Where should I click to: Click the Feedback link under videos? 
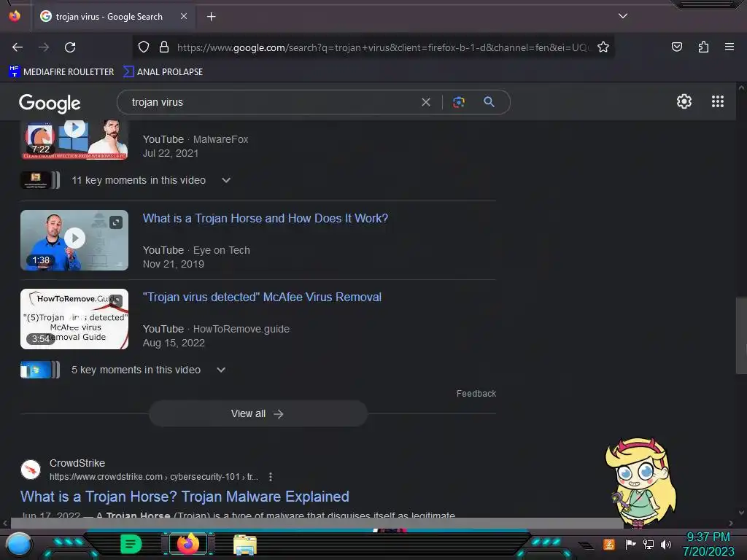[x=476, y=393]
